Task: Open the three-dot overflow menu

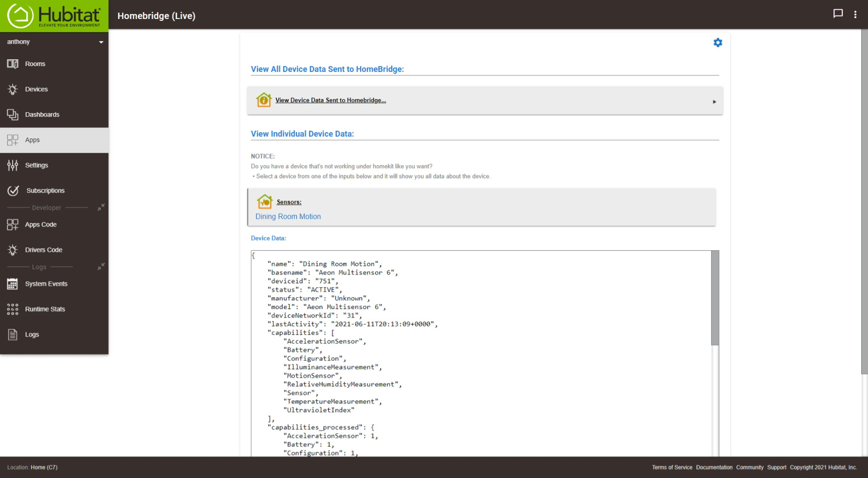Action: (855, 15)
